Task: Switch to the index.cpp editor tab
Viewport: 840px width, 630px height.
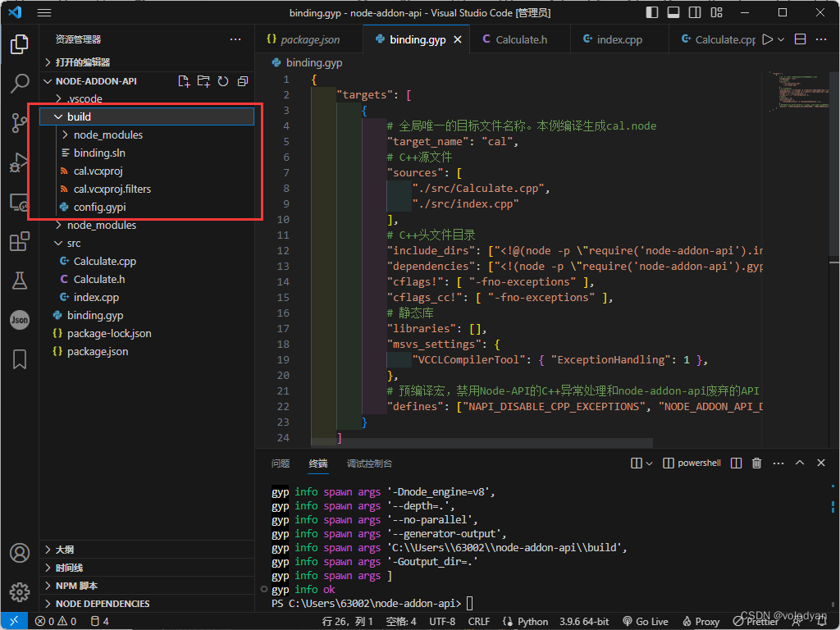Action: tap(619, 39)
